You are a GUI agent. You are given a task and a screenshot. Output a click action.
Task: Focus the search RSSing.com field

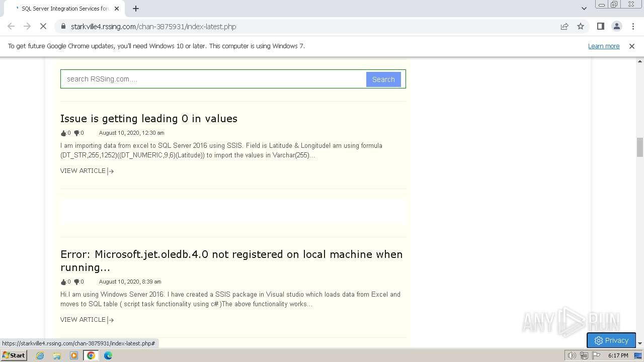213,79
